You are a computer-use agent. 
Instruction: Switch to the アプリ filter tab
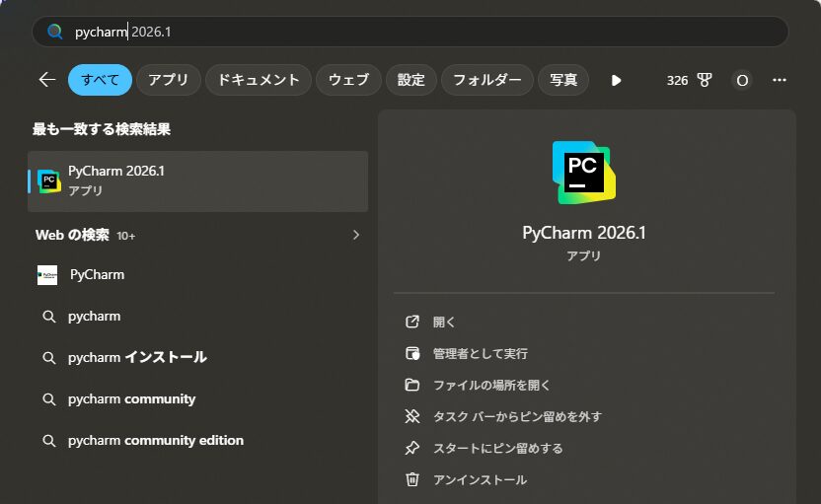point(169,80)
